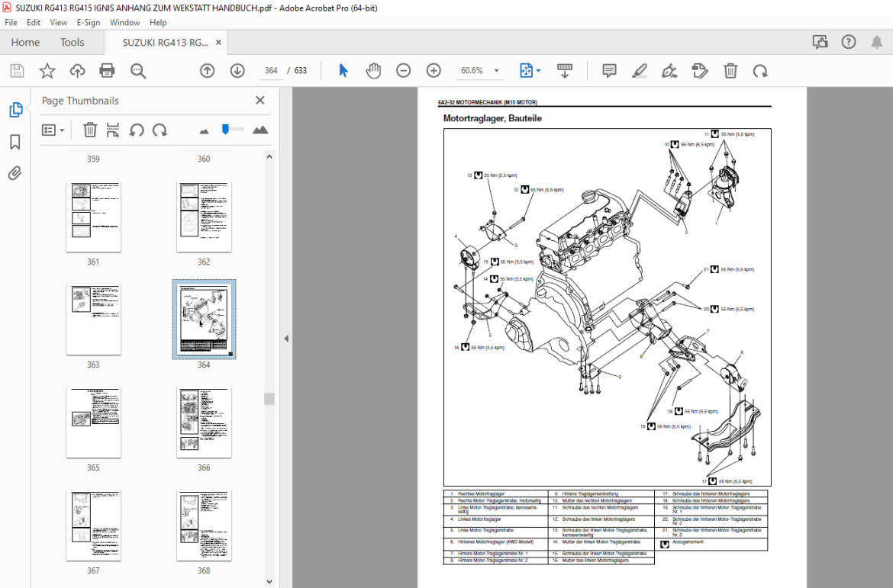Go to previous page arrow
Screen dimensions: 893x588
(208, 71)
